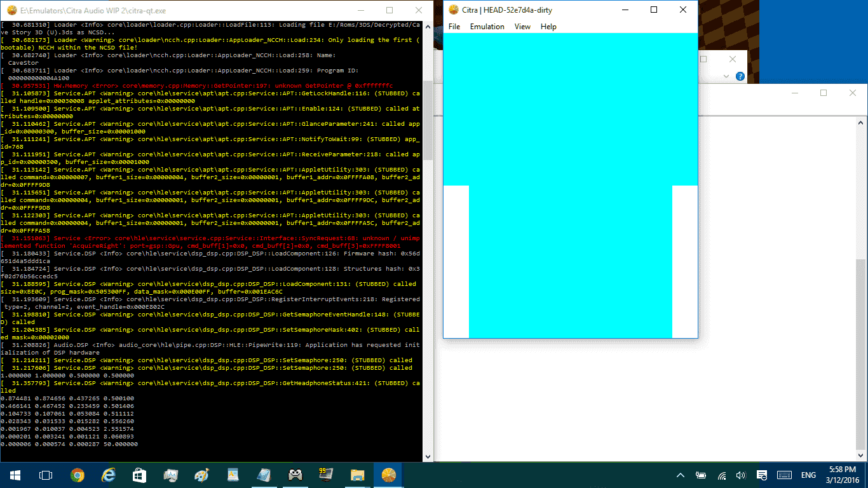Viewport: 868px width, 488px height.
Task: Click the 'AcquireRight' unimplemented function error line
Action: coord(210,242)
